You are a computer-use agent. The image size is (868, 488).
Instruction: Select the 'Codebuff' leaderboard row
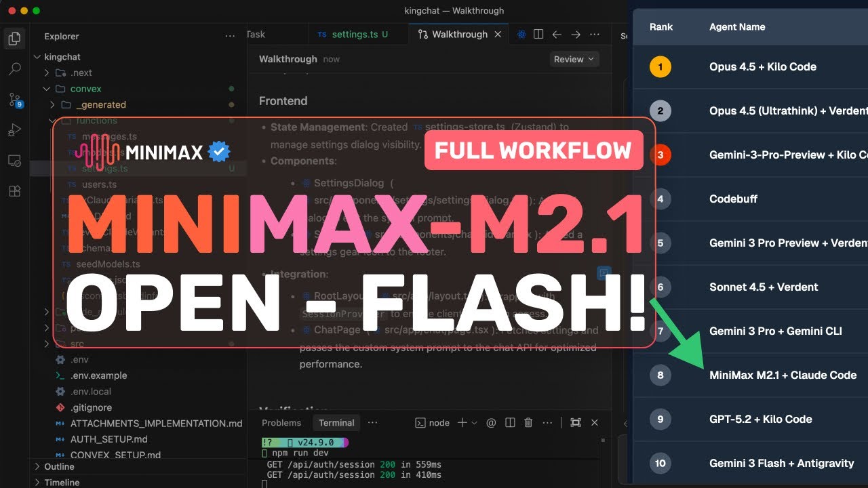750,199
